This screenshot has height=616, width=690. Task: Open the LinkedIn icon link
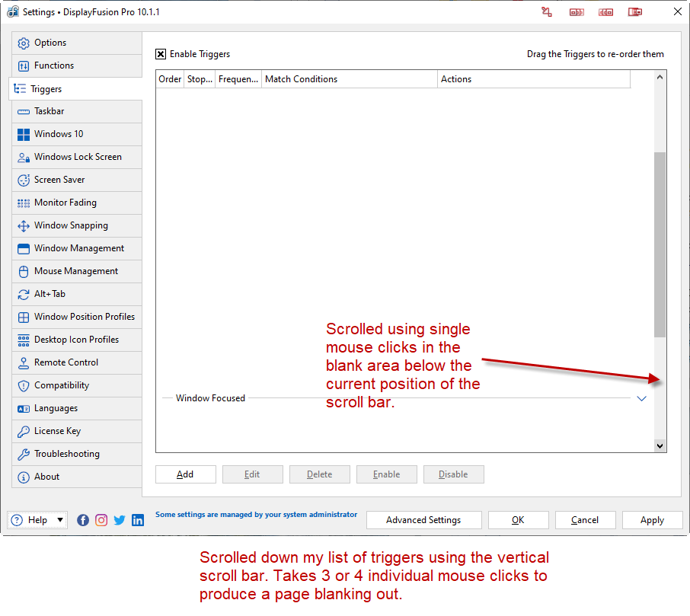(138, 520)
